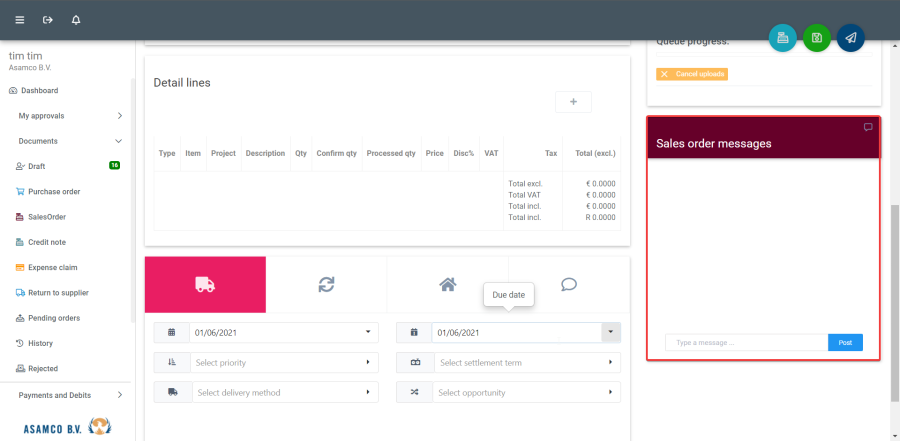Open the Select delivery method dropdown
Screen dimensions: 900x441
click(280, 392)
